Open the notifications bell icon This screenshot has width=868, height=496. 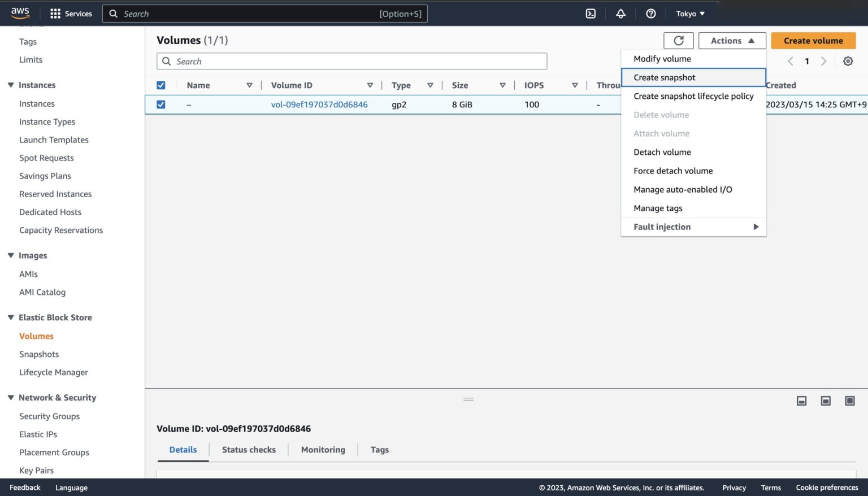[620, 13]
